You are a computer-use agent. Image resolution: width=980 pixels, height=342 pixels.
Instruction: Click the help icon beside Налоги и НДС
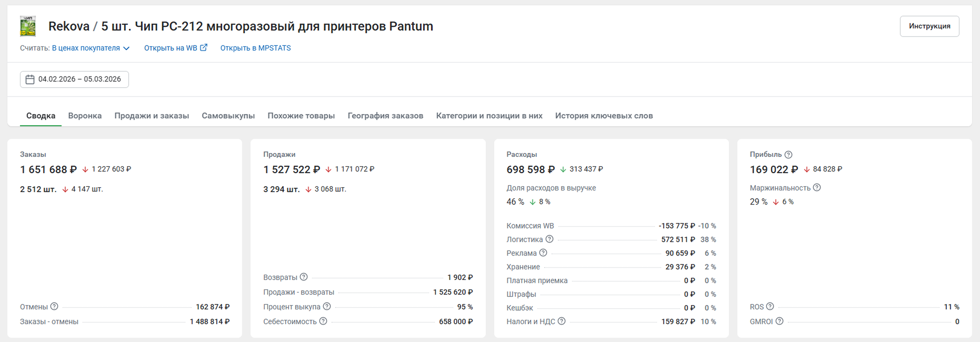[x=562, y=321]
